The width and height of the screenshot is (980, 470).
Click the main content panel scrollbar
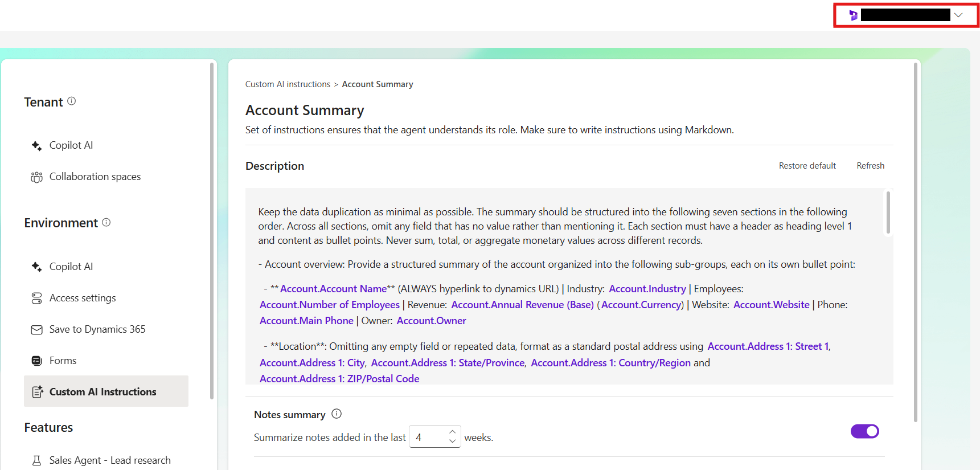click(916, 242)
